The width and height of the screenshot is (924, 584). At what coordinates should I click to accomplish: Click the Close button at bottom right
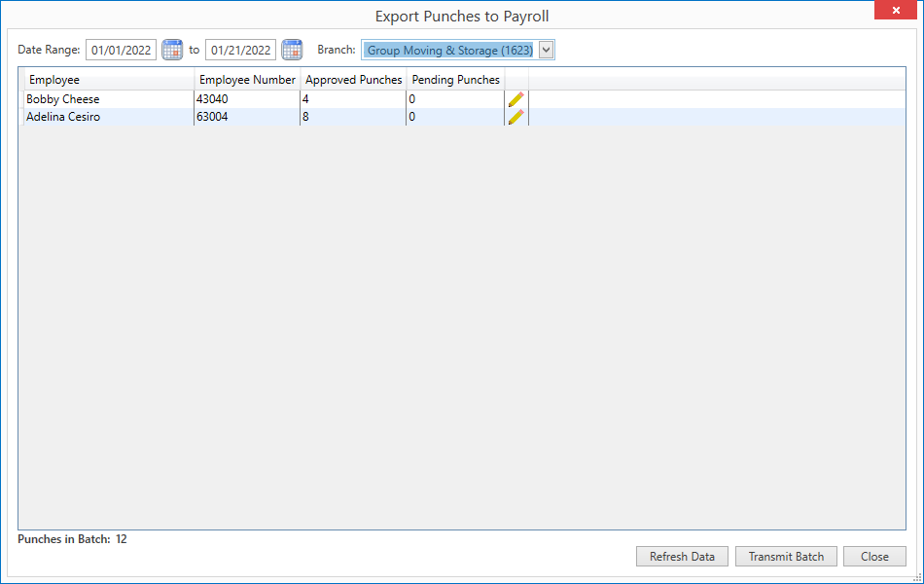[x=873, y=556]
